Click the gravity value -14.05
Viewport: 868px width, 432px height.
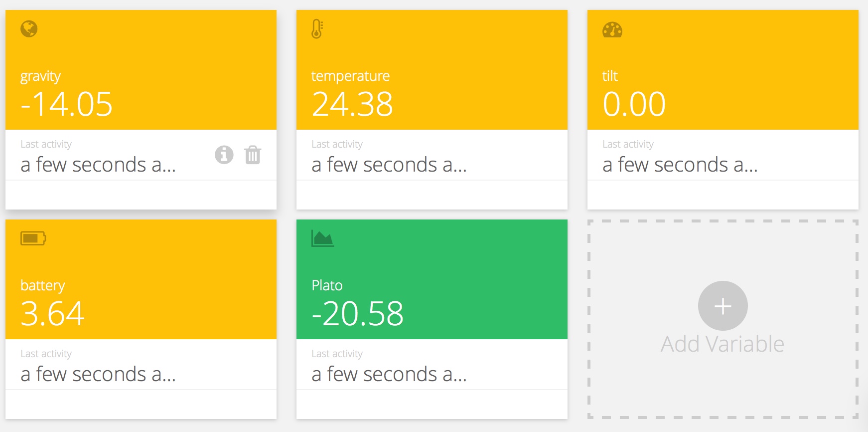(x=67, y=104)
